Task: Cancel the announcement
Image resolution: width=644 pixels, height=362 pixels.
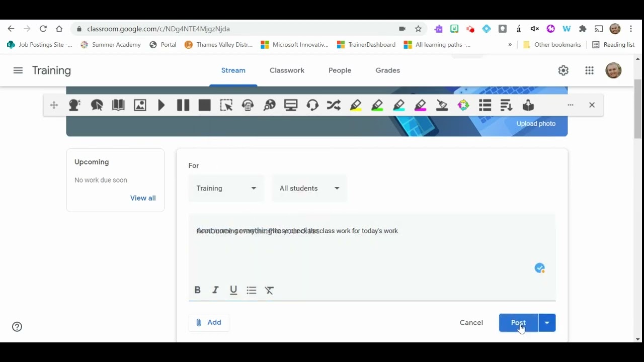Action: click(471, 323)
